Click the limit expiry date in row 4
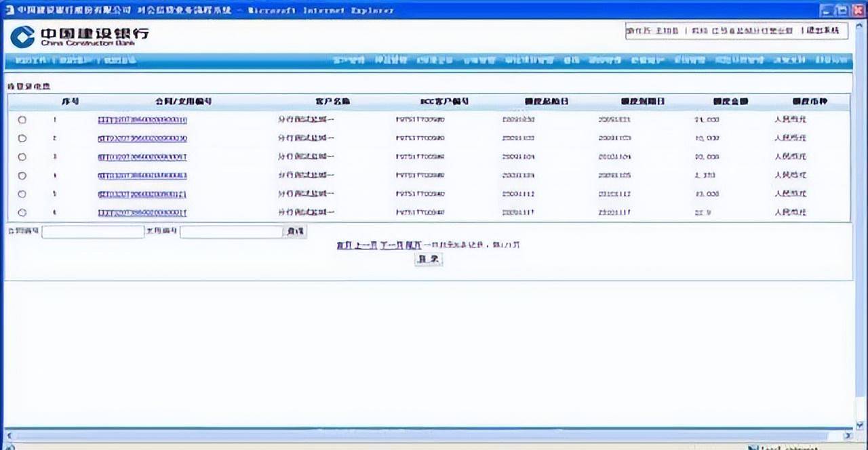 click(x=615, y=176)
